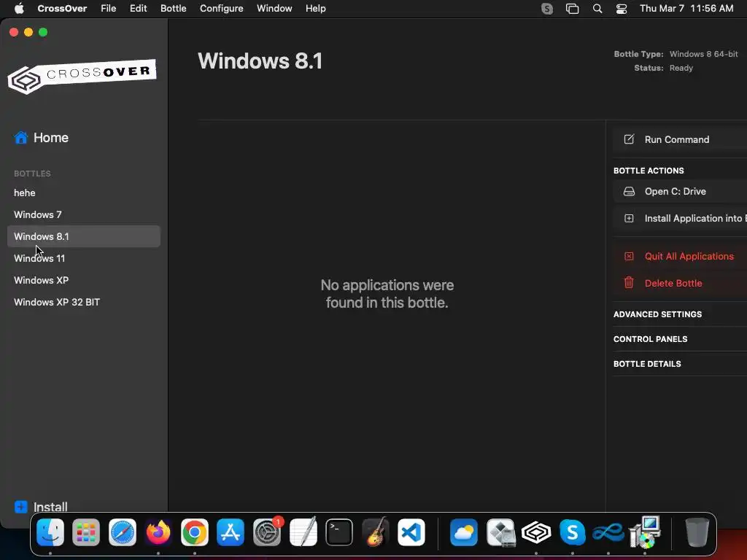This screenshot has width=747, height=560.
Task: Open the Trash in the Dock
Action: 697,532
